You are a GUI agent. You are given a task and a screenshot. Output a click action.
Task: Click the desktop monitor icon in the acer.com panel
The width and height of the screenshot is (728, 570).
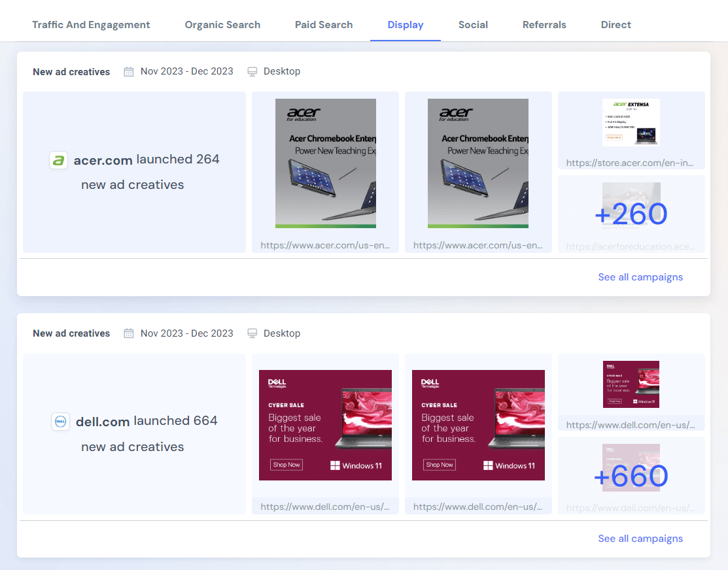point(252,72)
